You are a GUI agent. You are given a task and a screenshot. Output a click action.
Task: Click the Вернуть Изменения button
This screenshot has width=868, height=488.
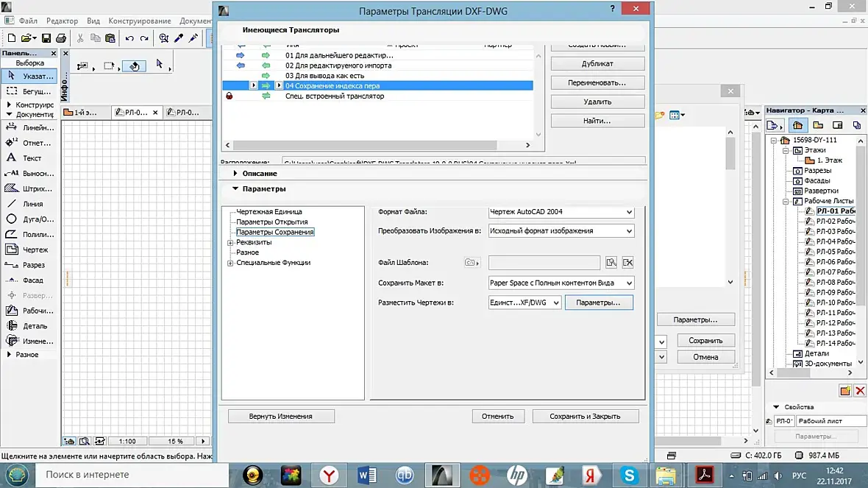(x=281, y=416)
